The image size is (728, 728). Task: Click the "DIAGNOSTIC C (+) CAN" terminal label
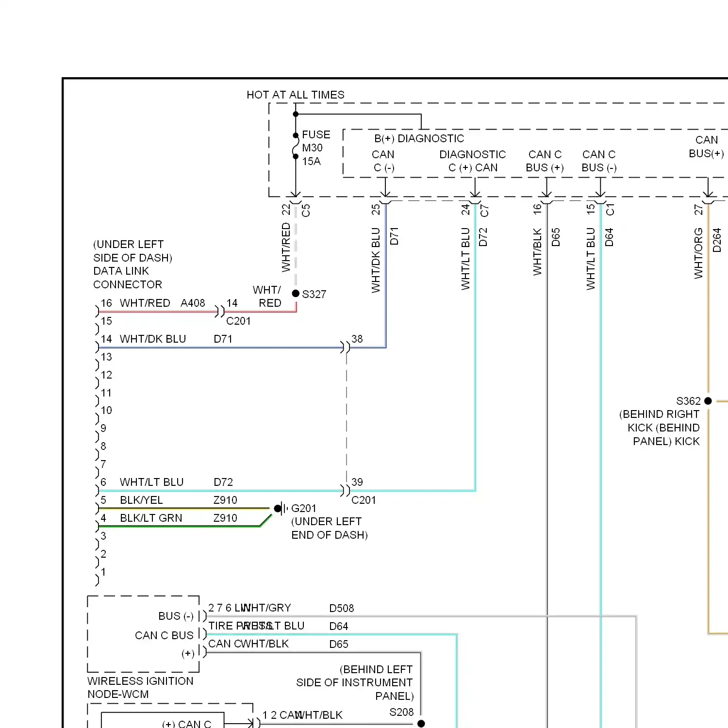tap(473, 161)
